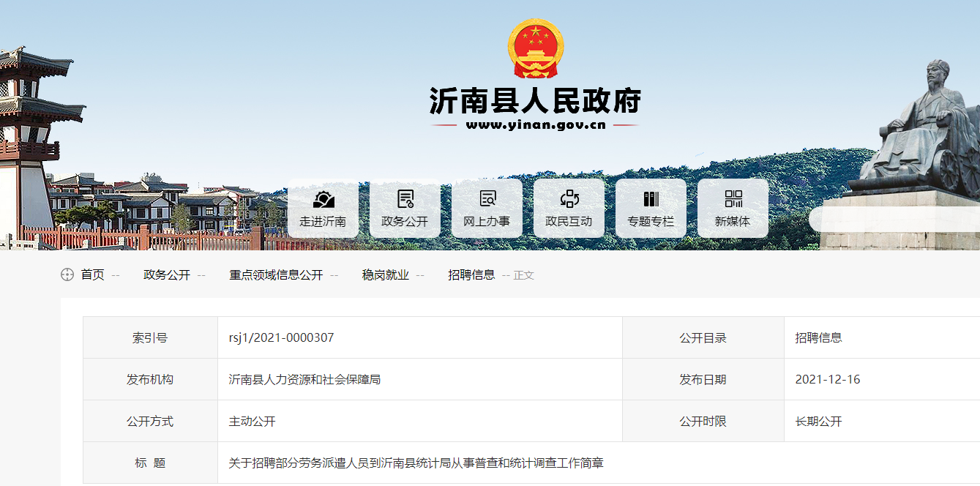Click inside the search field

[894, 219]
